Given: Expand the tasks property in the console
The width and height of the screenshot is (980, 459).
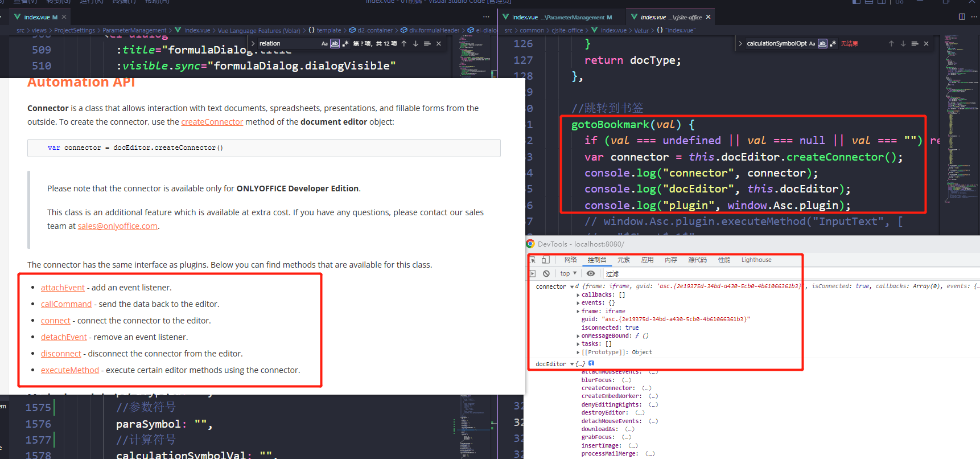Looking at the screenshot, I should coord(578,344).
